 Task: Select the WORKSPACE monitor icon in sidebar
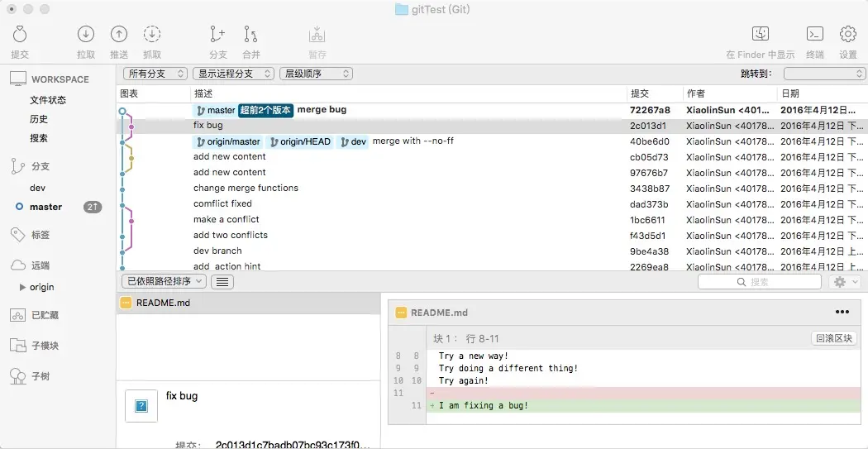(x=18, y=79)
